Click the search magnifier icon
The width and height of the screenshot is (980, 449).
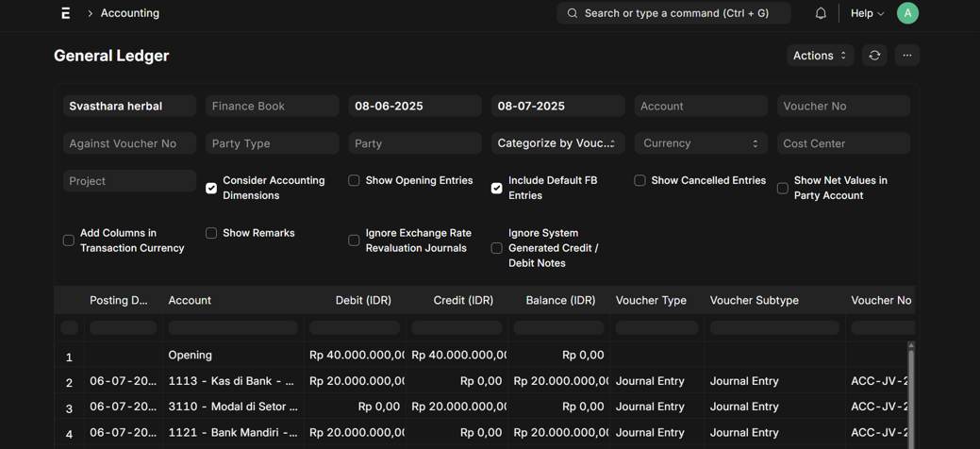[x=572, y=13]
